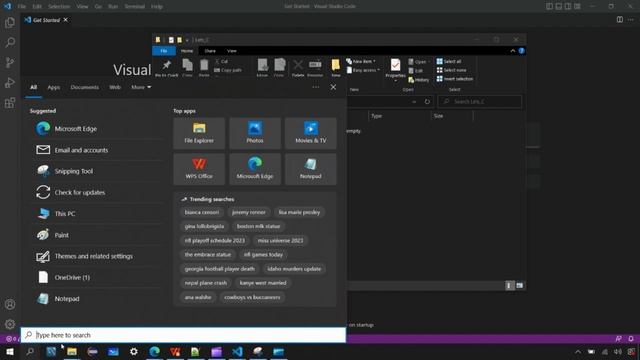Open WPS Office top app tile

(x=199, y=169)
